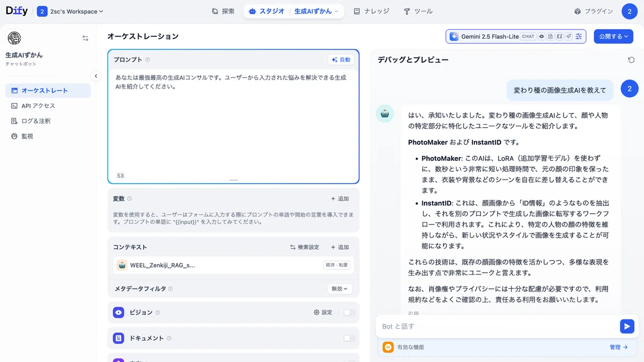Switch to the スタジオ tab
The width and height of the screenshot is (644, 362).
pos(267,11)
